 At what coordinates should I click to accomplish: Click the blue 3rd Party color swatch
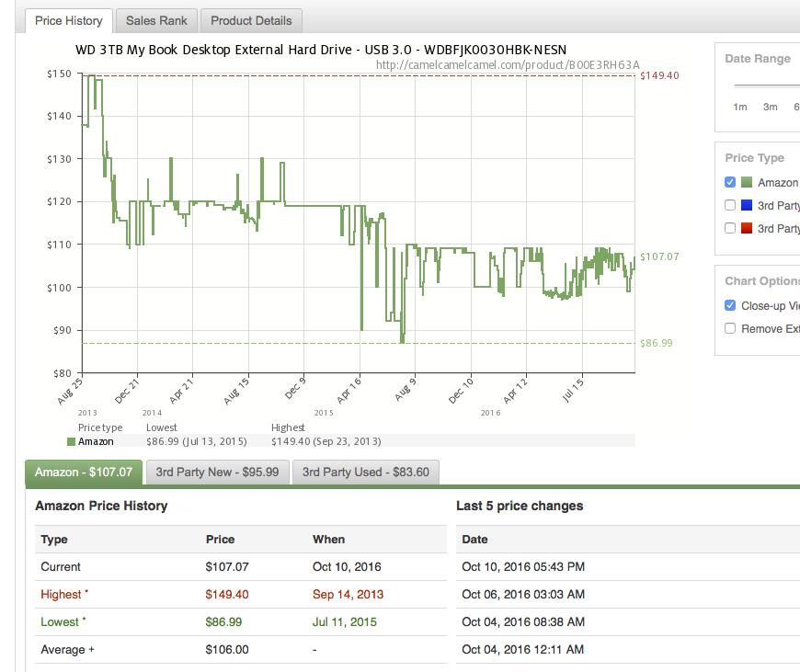click(747, 205)
